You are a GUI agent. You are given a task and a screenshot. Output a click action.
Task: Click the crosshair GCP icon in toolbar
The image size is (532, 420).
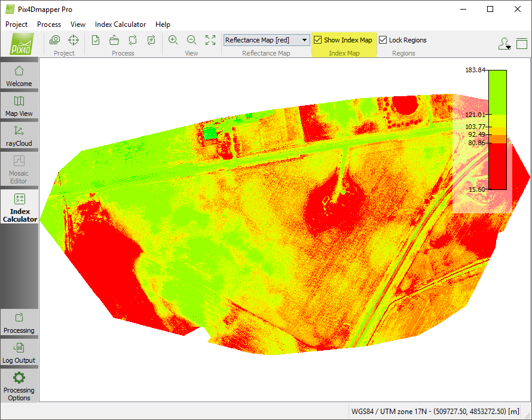point(73,40)
